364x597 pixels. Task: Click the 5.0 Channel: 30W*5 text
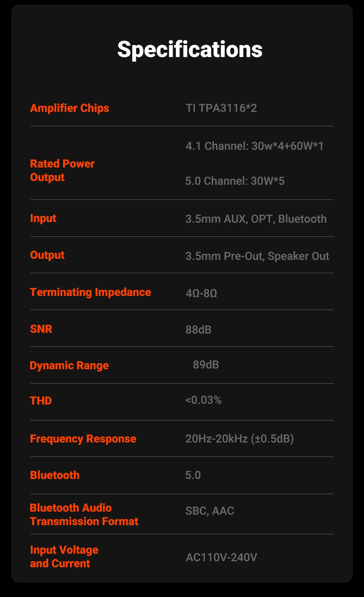(x=235, y=181)
